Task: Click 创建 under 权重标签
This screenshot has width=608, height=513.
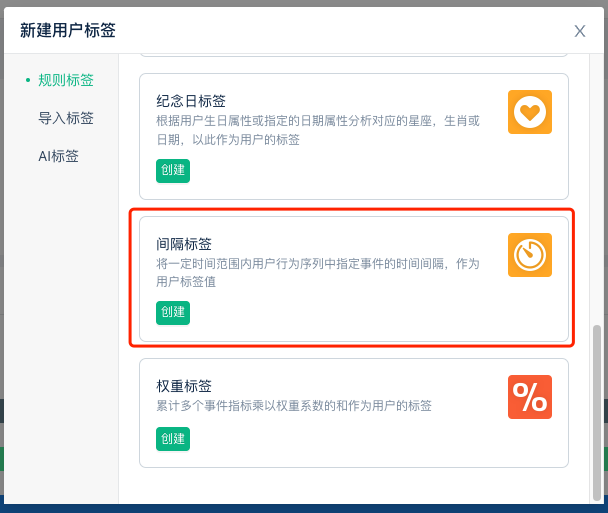Action: pyautogui.click(x=173, y=439)
